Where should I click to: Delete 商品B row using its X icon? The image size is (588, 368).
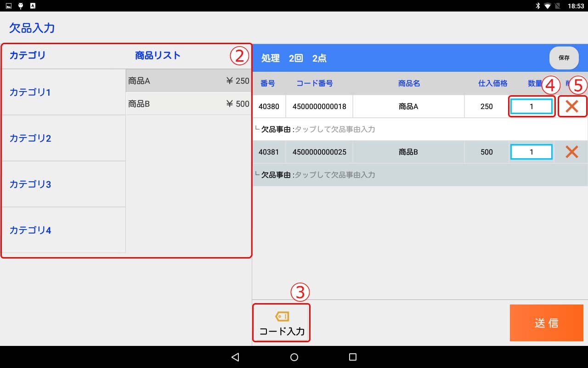point(571,152)
